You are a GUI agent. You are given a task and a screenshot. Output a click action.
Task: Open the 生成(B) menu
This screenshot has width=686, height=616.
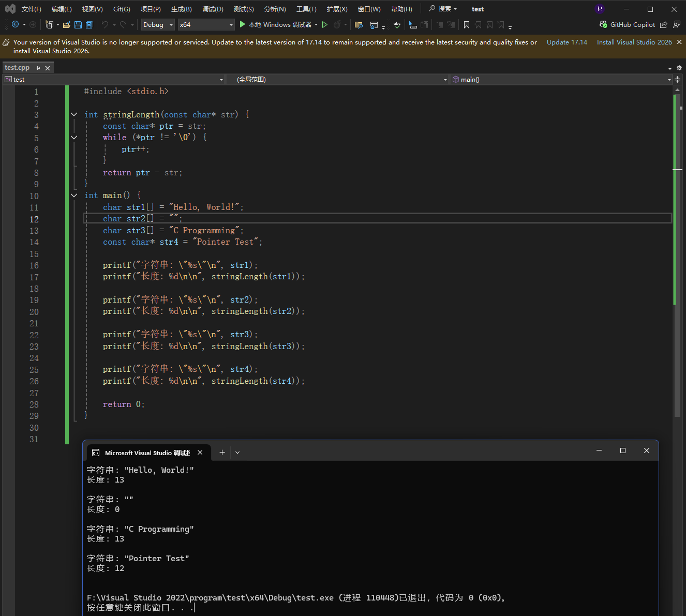(181, 9)
